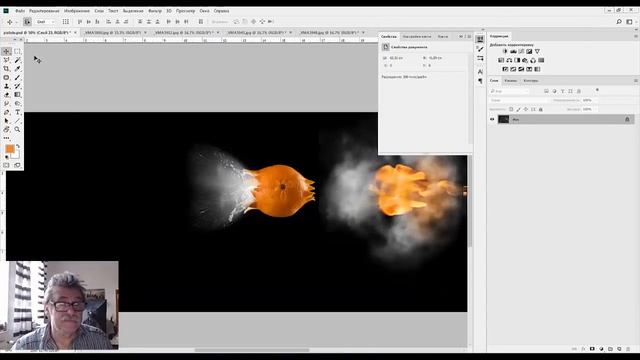Image resolution: width=640 pixels, height=360 pixels.
Task: Select the Path Selection arrow tool
Action: (7, 121)
